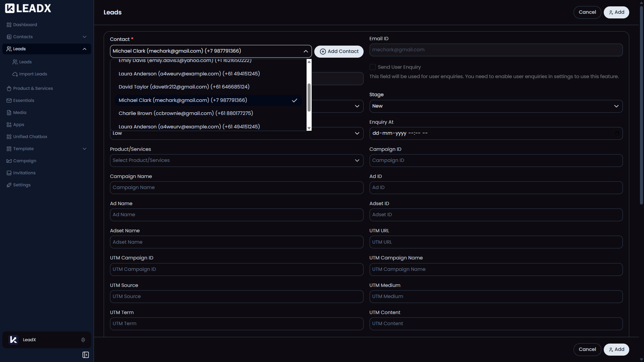The width and height of the screenshot is (644, 362).
Task: Open the Unified Chatbox icon
Action: [9, 137]
